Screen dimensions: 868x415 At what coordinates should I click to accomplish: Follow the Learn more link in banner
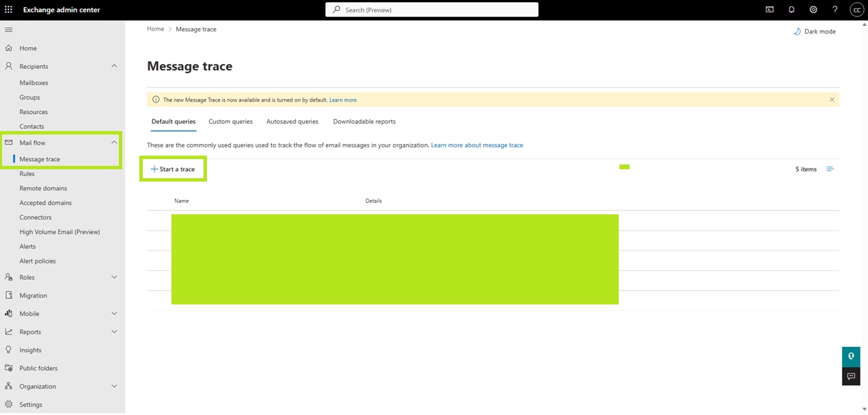[343, 100]
